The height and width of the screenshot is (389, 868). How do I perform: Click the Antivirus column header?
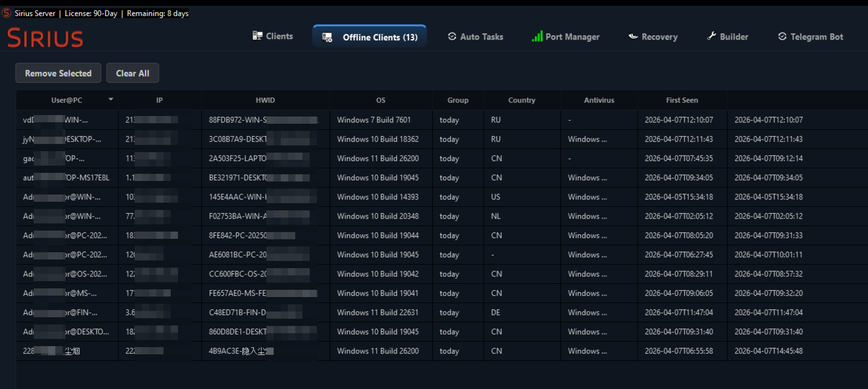point(599,100)
